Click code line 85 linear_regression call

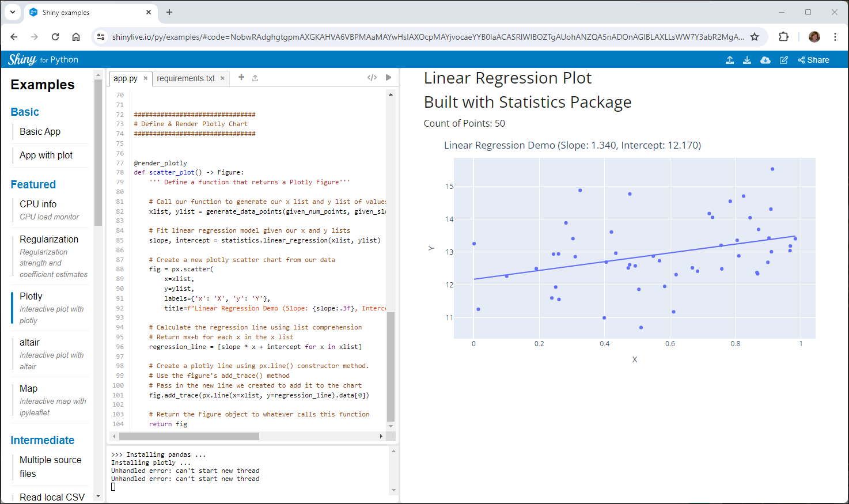pos(264,240)
